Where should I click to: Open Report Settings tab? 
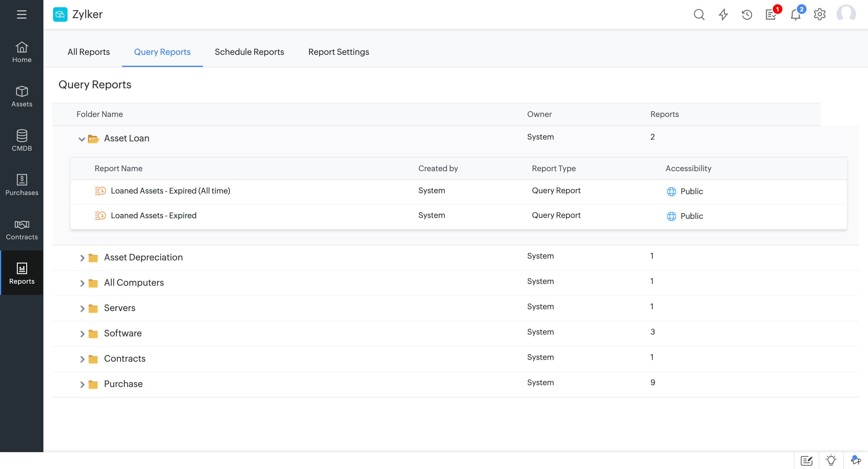tap(338, 52)
